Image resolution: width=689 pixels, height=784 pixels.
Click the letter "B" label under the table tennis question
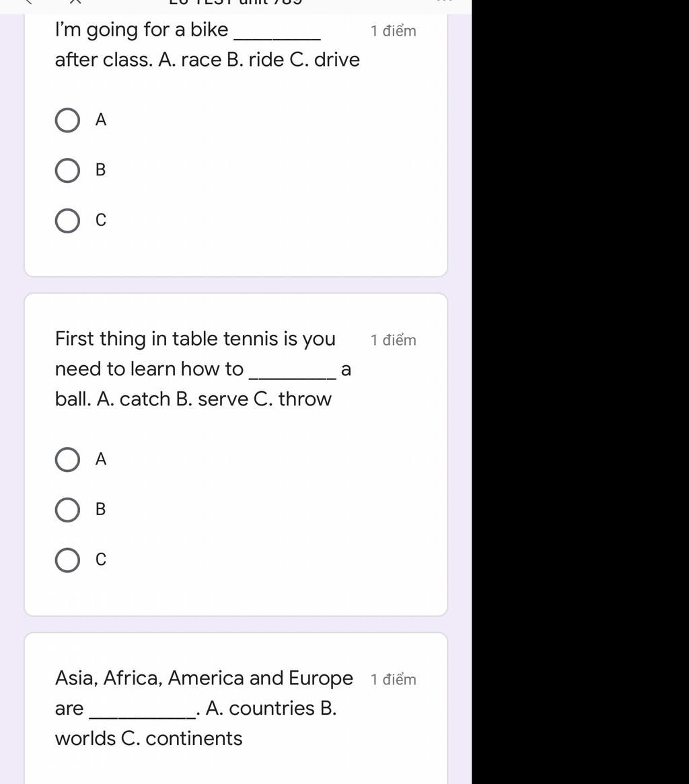tap(101, 510)
